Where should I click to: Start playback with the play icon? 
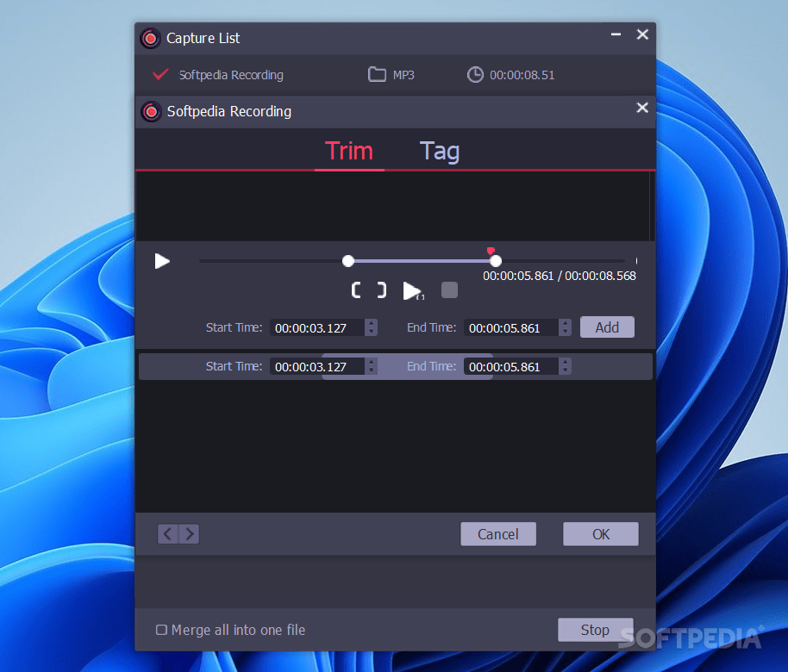(x=162, y=261)
